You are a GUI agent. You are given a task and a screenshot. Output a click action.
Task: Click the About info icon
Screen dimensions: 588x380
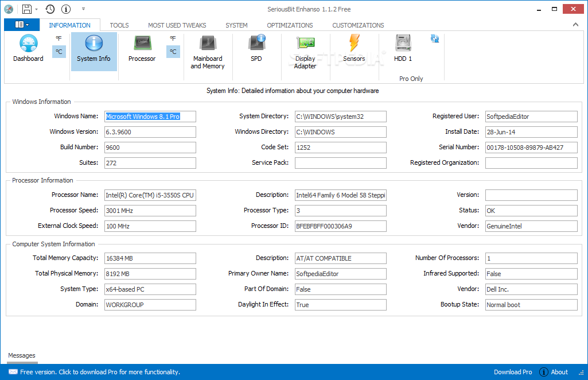click(x=544, y=372)
